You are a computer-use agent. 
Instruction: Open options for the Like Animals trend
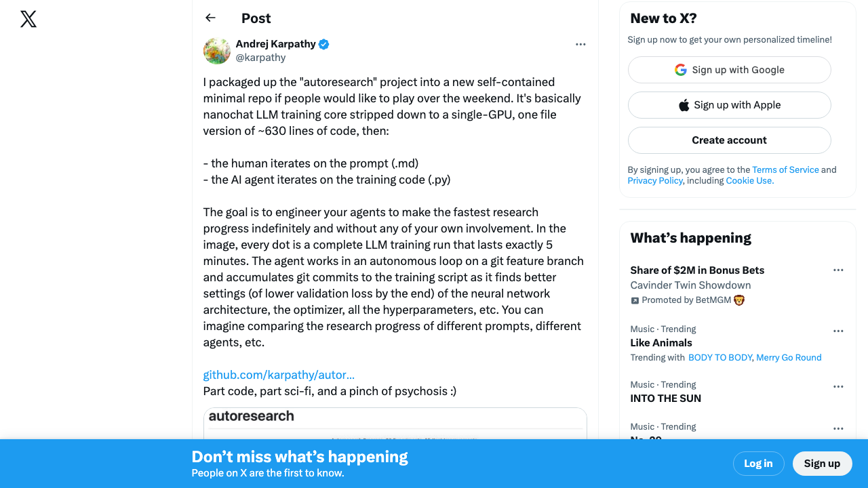838,331
